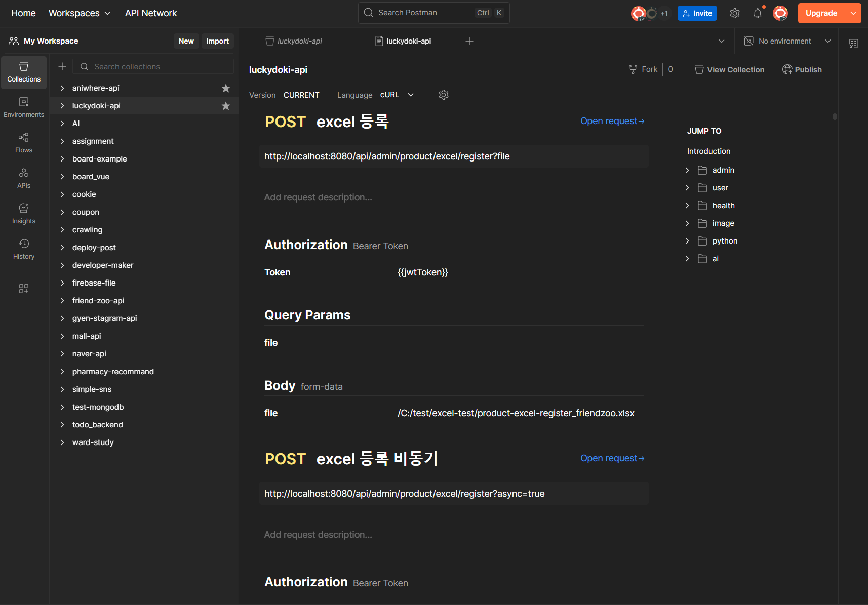The image size is (868, 605).
Task: Click the plus icon to create a collection
Action: [62, 66]
